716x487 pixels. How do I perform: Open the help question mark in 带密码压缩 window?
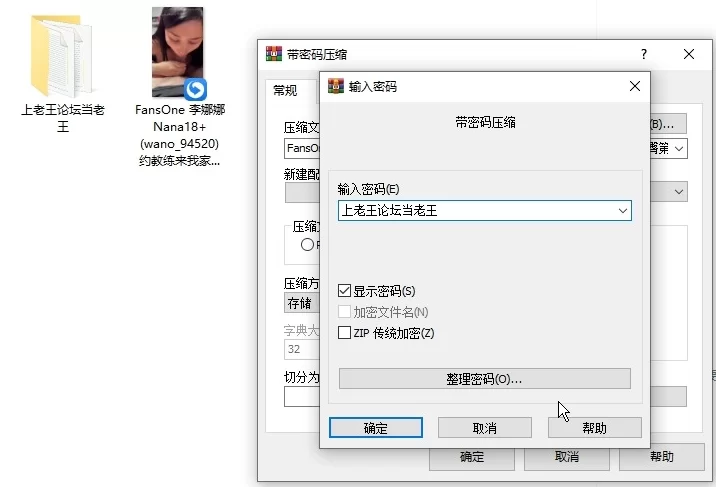point(644,54)
